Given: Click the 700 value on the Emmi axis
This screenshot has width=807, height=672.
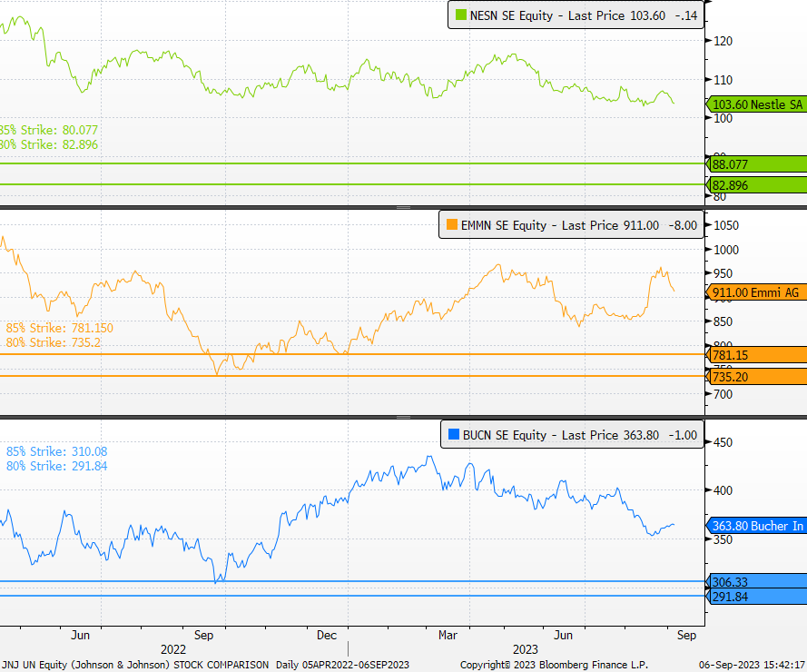Looking at the screenshot, I should pyautogui.click(x=723, y=394).
